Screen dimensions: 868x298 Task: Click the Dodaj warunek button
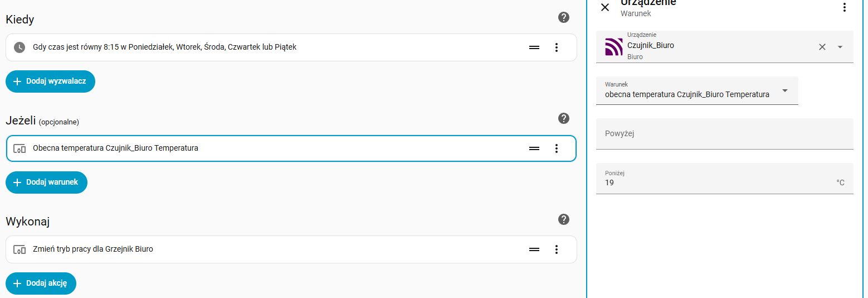click(46, 182)
